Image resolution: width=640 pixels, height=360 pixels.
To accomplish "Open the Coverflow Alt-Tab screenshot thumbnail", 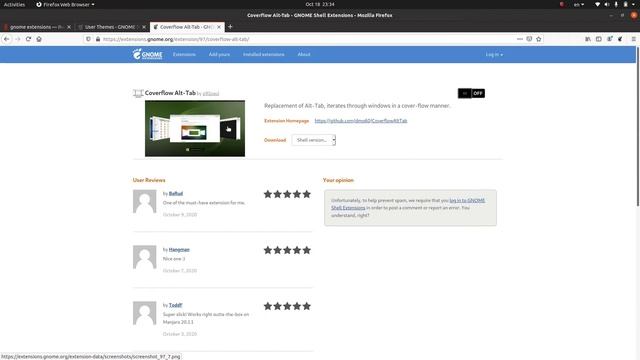I will tap(195, 129).
